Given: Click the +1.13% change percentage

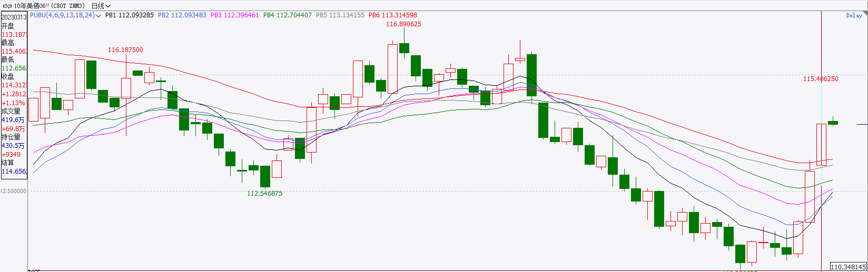Looking at the screenshot, I should point(14,103).
